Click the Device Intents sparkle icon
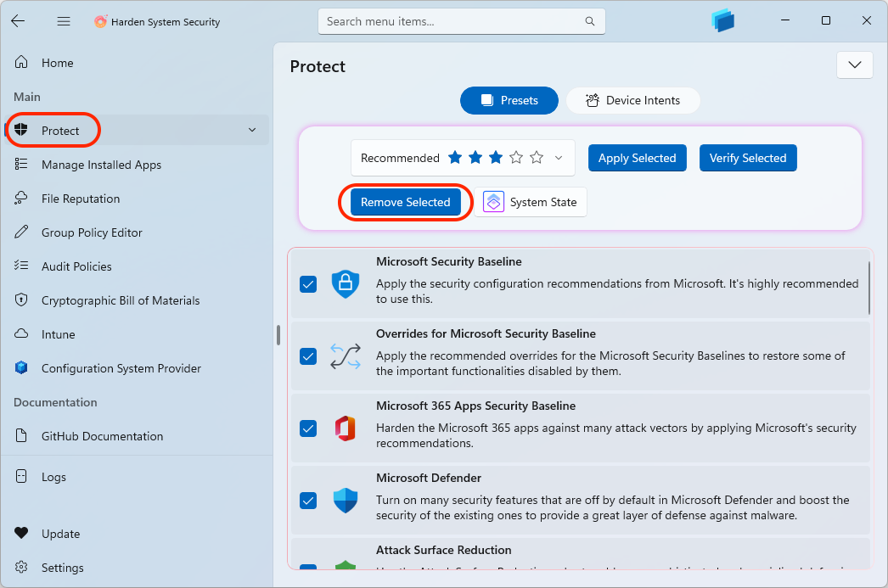The image size is (888, 588). 592,100
